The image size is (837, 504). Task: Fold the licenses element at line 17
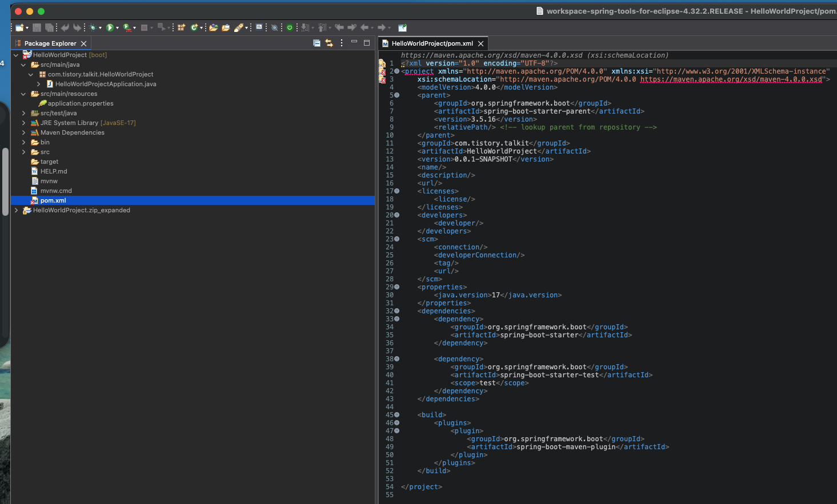(x=397, y=191)
